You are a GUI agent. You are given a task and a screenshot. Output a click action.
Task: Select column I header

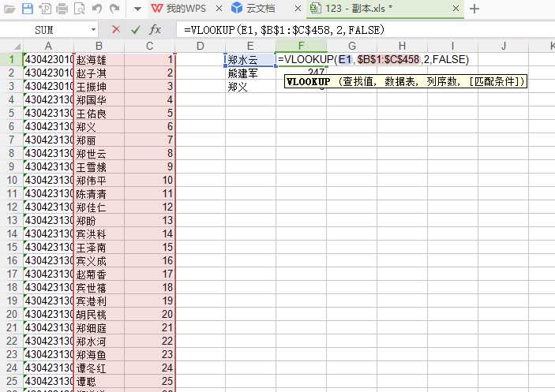[x=452, y=46]
